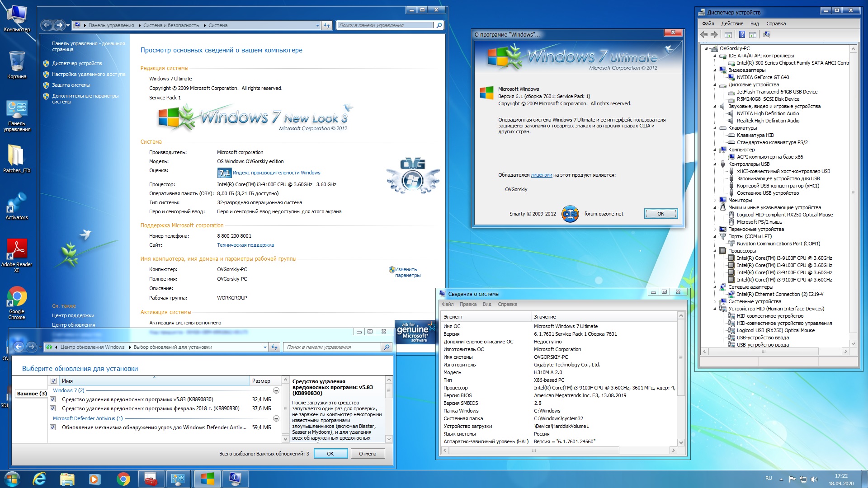Viewport: 868px width, 488px height.
Task: Select the Activators desktop shortcut
Action: coord(17,206)
